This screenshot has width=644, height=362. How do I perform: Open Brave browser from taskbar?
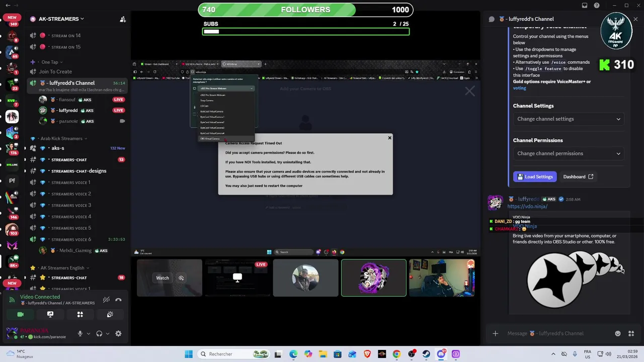[x=367, y=354]
